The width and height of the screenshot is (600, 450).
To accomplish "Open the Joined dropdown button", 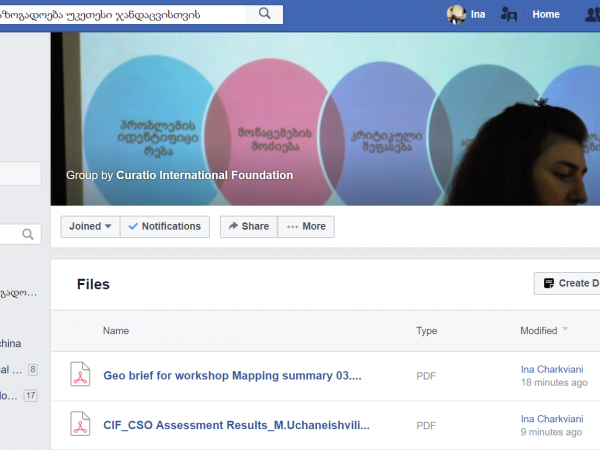I will (90, 227).
